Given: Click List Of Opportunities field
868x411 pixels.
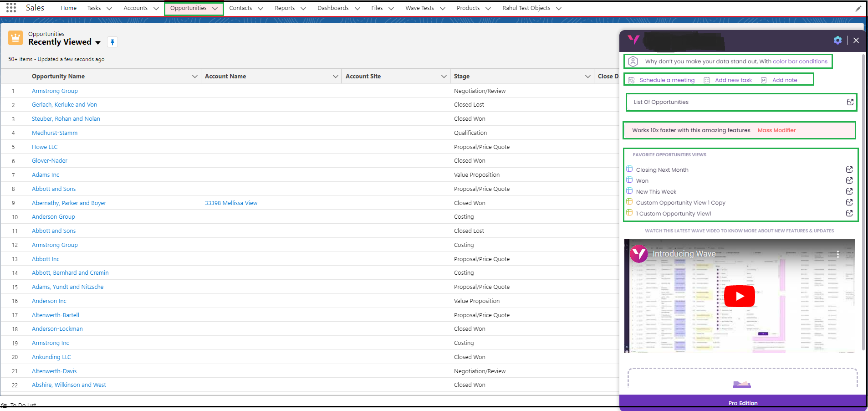Looking at the screenshot, I should (741, 102).
